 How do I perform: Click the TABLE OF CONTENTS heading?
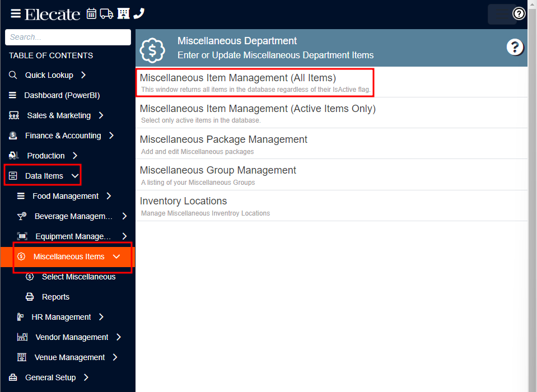51,55
